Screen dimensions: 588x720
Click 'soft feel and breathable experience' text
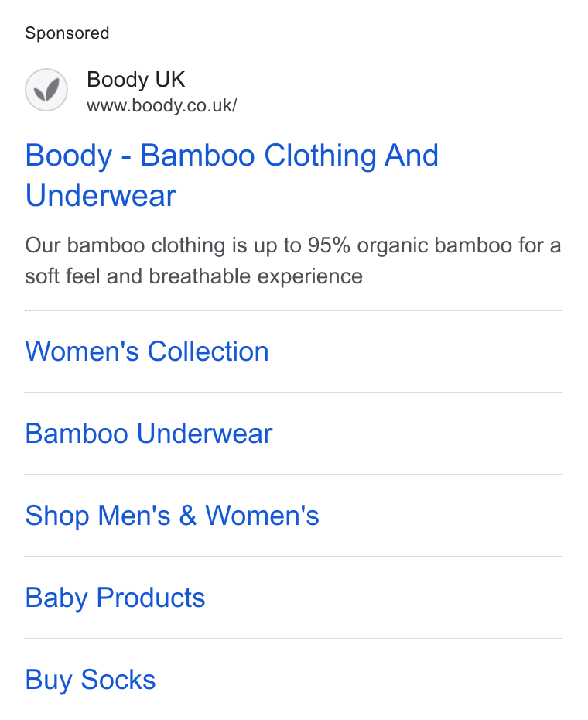[193, 276]
